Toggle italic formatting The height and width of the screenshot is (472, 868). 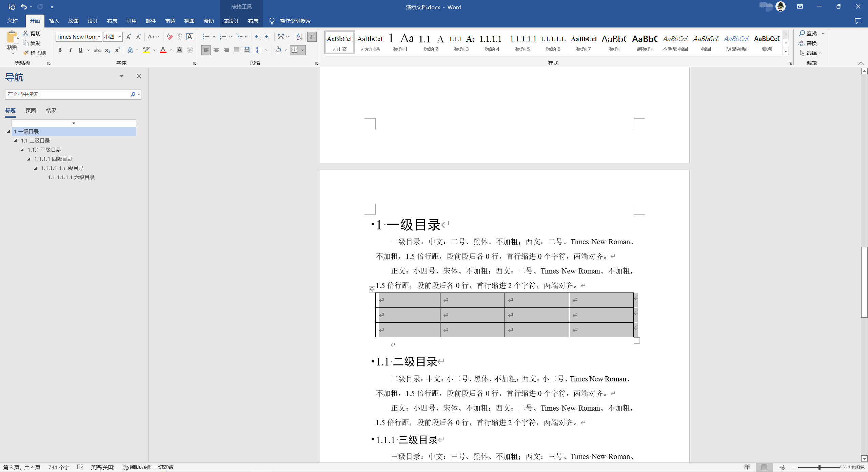[x=70, y=50]
